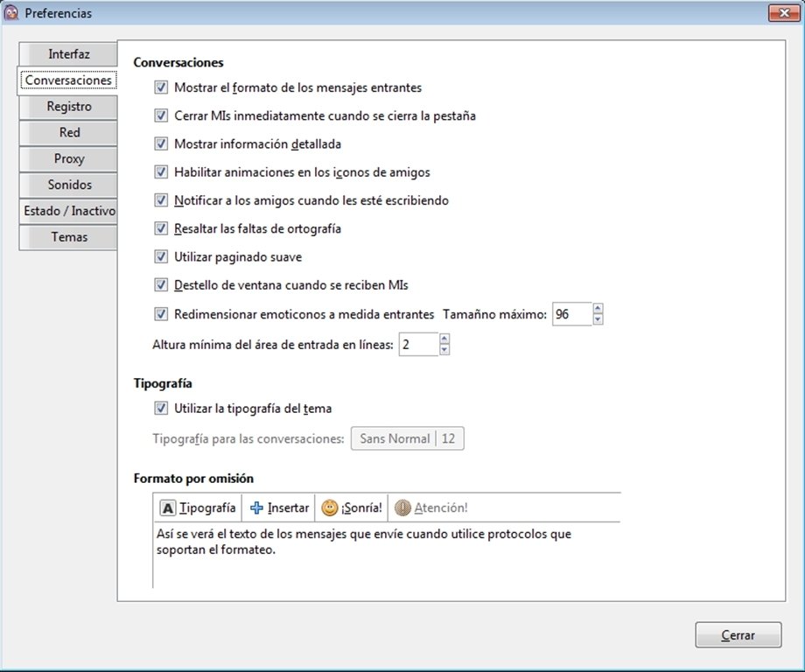Click inside the default format sample text area

click(387, 555)
